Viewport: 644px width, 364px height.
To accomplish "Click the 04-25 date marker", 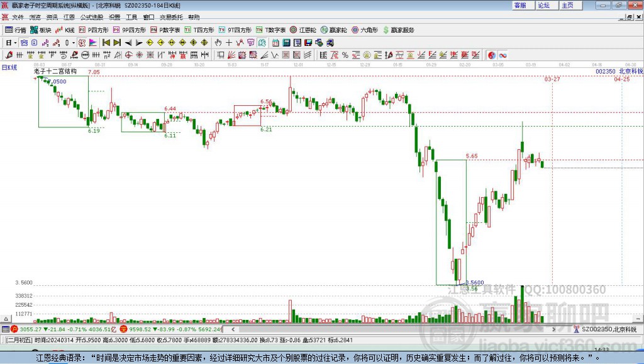I will 622,79.
